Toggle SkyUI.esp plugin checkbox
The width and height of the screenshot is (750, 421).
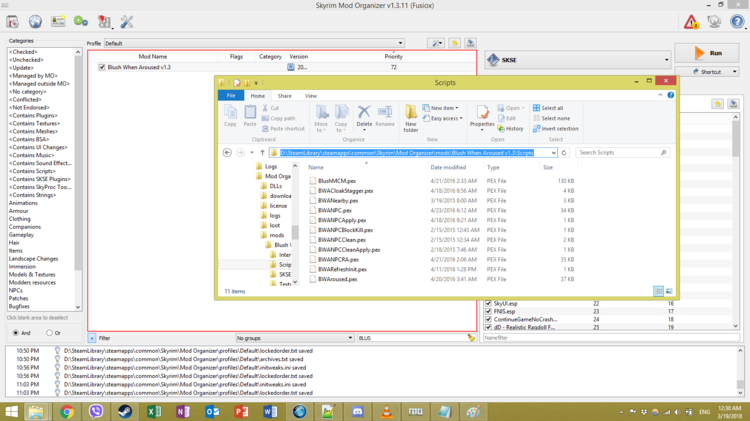pyautogui.click(x=488, y=303)
